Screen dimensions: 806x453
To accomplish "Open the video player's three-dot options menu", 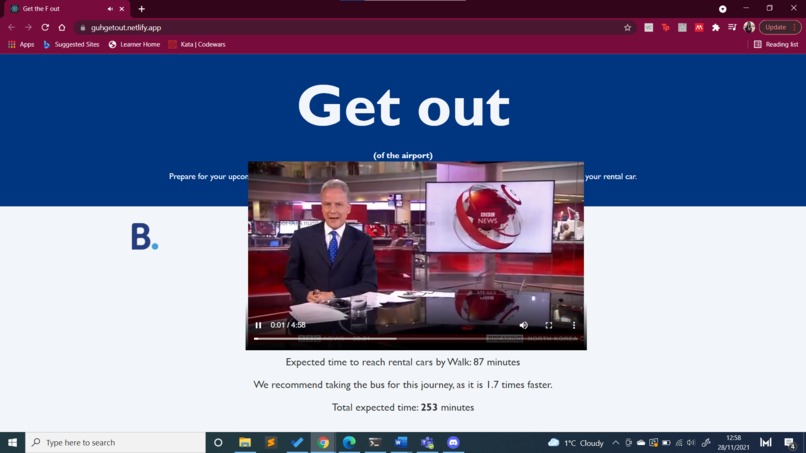I will pyautogui.click(x=574, y=325).
